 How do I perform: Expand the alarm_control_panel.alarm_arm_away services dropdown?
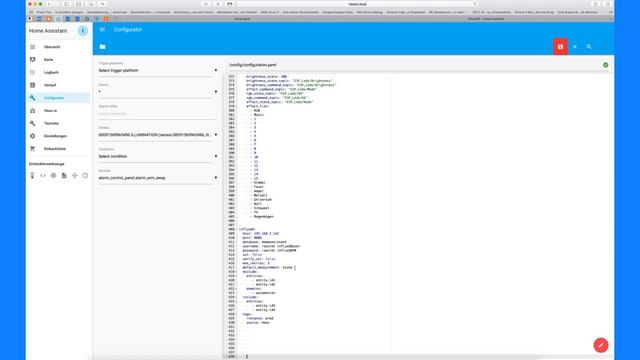pyautogui.click(x=158, y=178)
